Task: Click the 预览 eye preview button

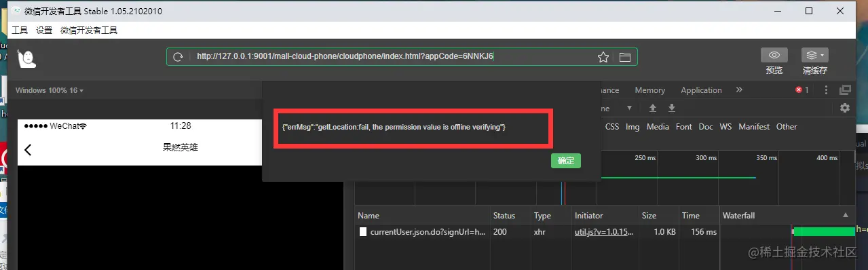Action: [774, 55]
